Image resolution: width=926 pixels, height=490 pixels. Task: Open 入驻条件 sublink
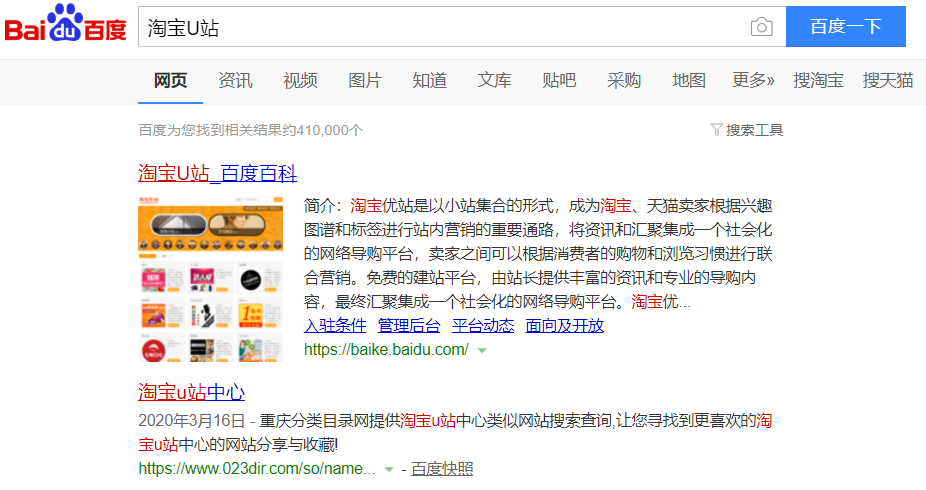pyautogui.click(x=335, y=326)
